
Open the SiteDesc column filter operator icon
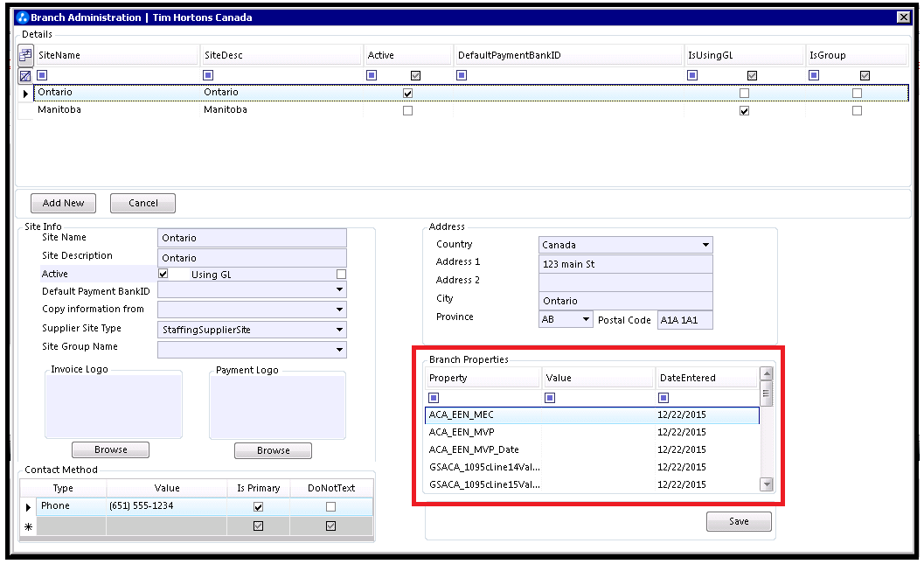tap(208, 75)
